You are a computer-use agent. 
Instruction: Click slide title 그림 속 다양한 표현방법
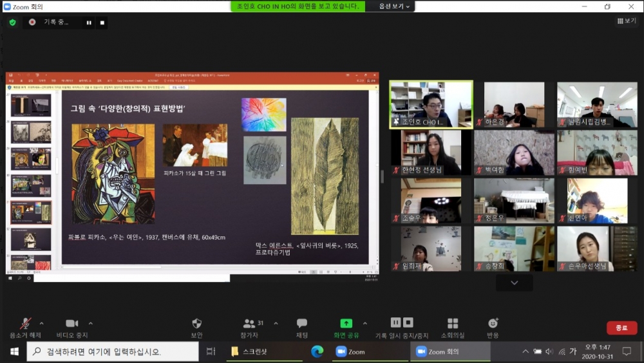tap(128, 108)
